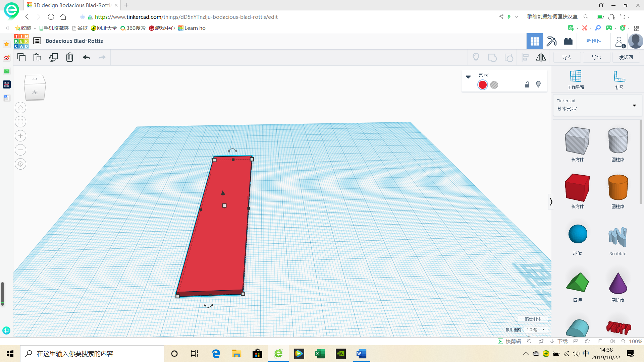Click the Edit Grid (编辑栅格) button
The height and width of the screenshot is (362, 644).
pos(533,319)
